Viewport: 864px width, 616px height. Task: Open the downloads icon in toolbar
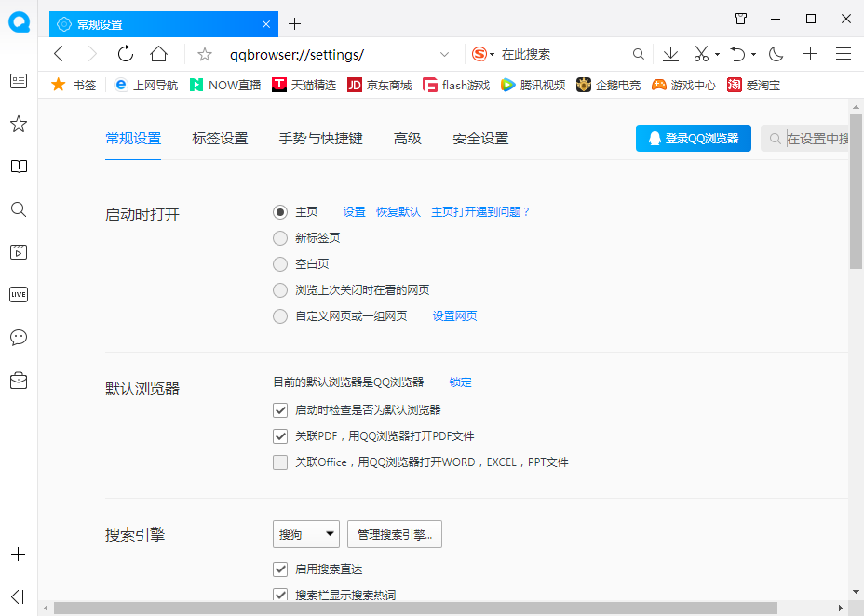[x=670, y=54]
